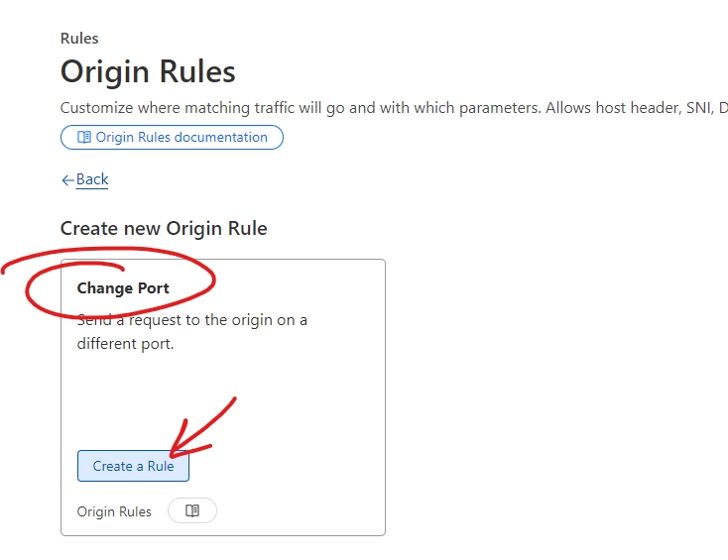Screen dimensions: 728x560
Task: Click the book icon next to Origin Rules label
Action: [x=192, y=510]
